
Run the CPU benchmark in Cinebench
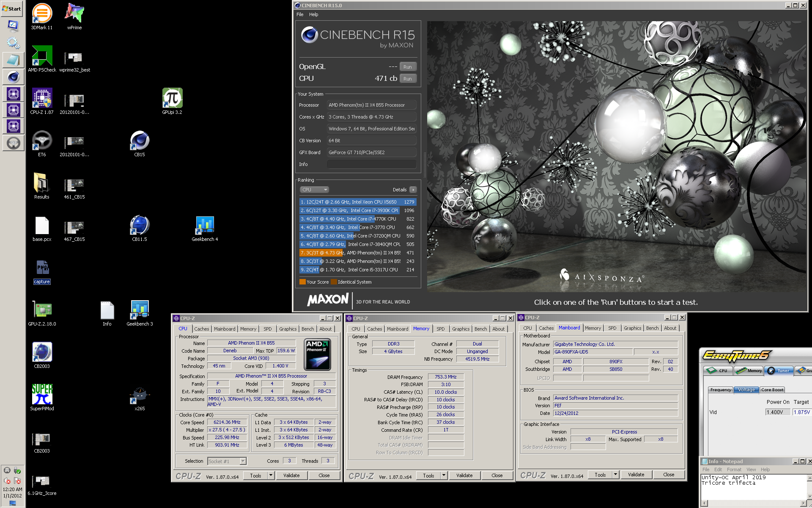[408, 79]
